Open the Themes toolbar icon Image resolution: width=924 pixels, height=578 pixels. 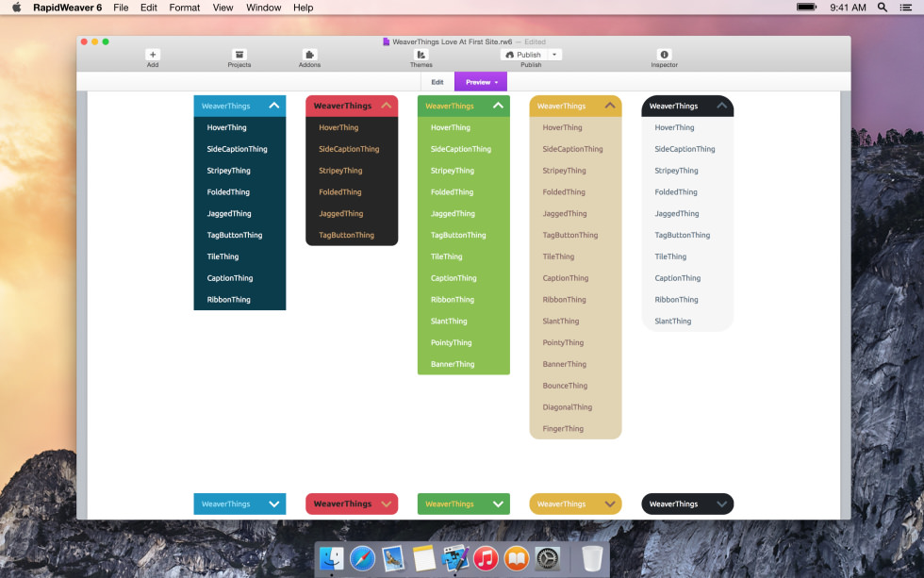tap(421, 55)
